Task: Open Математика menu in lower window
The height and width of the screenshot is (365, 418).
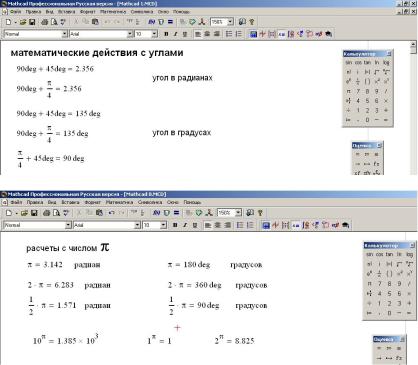Action: pos(119,202)
